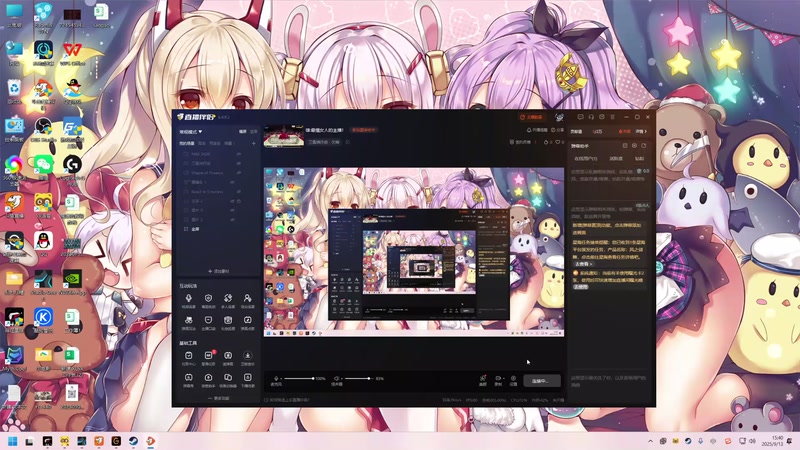This screenshot has width=800, height=450.
Task: Switch to the 贡献值 tab in right panel
Action: (576, 132)
